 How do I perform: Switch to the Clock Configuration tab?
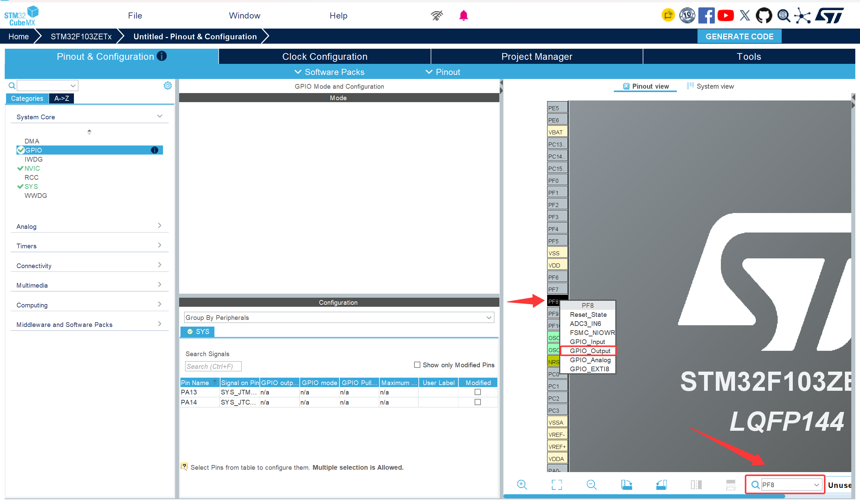[x=325, y=56]
